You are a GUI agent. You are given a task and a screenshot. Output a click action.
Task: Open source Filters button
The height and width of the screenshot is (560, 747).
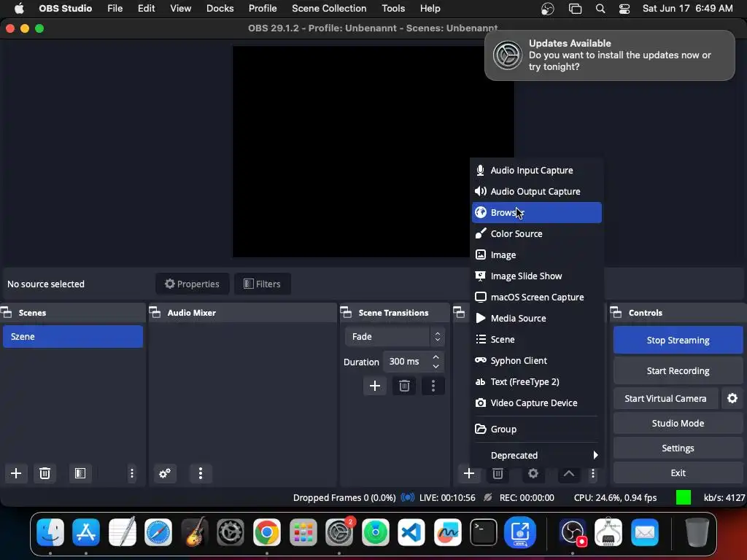tap(263, 284)
